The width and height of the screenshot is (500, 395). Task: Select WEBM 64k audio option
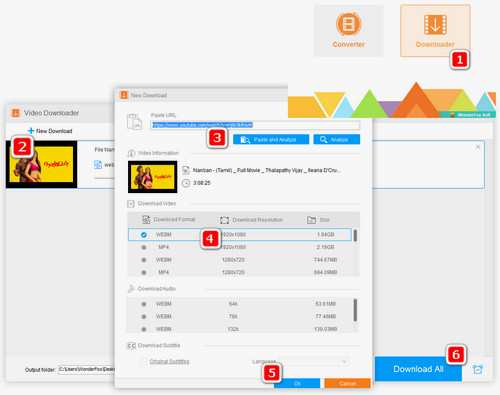click(239, 304)
